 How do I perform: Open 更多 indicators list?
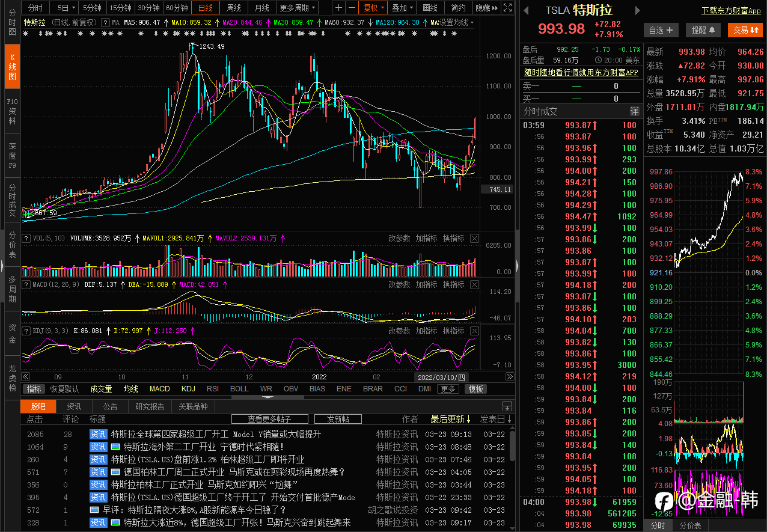click(448, 389)
